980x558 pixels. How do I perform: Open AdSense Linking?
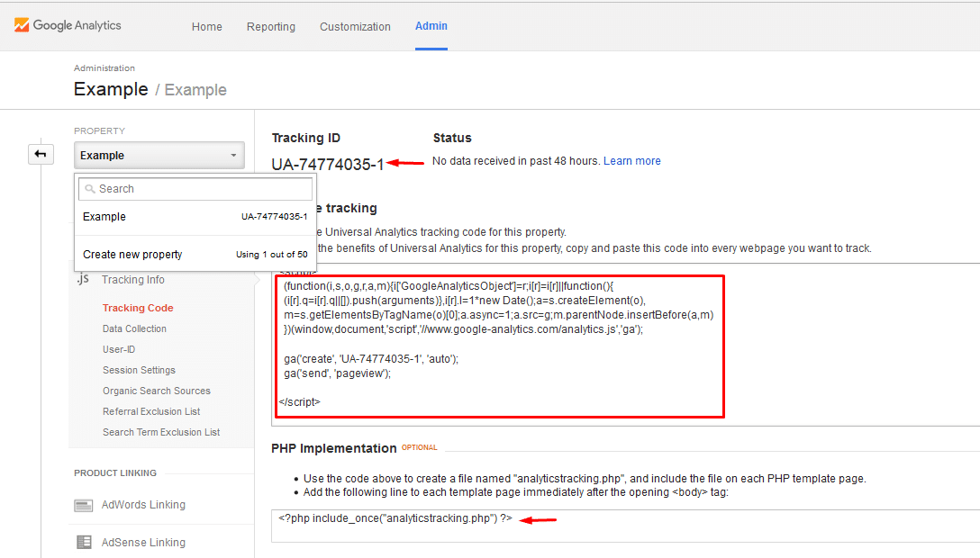click(144, 543)
